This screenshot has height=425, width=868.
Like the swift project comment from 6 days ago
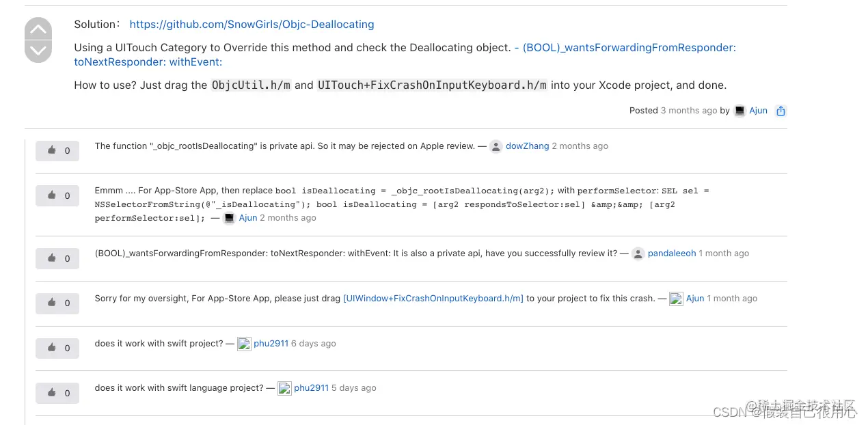(57, 348)
